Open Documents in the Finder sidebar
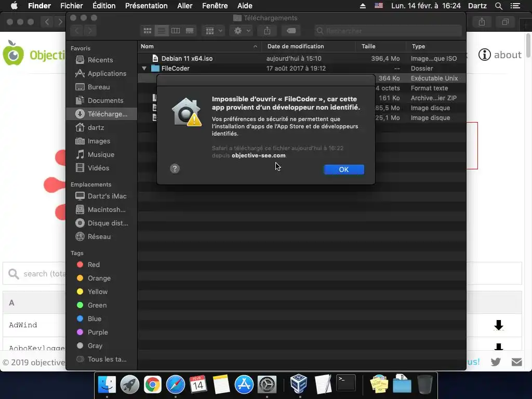The image size is (532, 399). pos(101,101)
